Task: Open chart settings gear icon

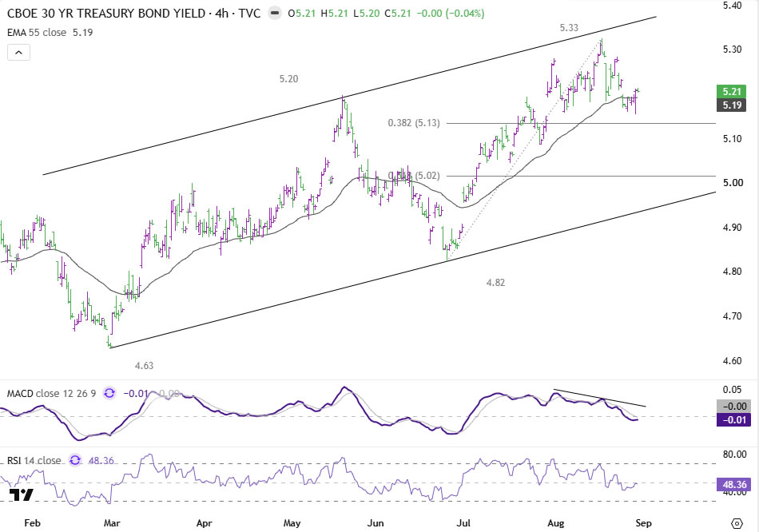Action: tap(737, 523)
